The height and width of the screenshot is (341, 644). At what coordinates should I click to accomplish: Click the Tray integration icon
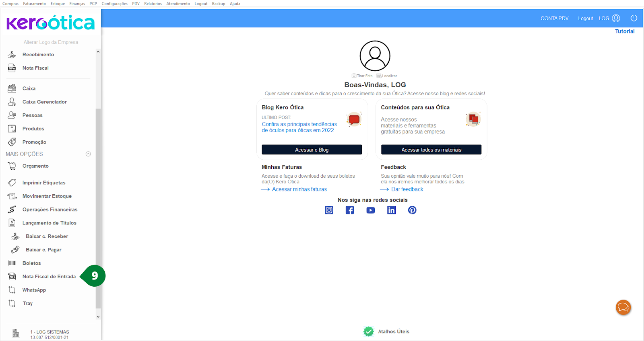tap(12, 304)
